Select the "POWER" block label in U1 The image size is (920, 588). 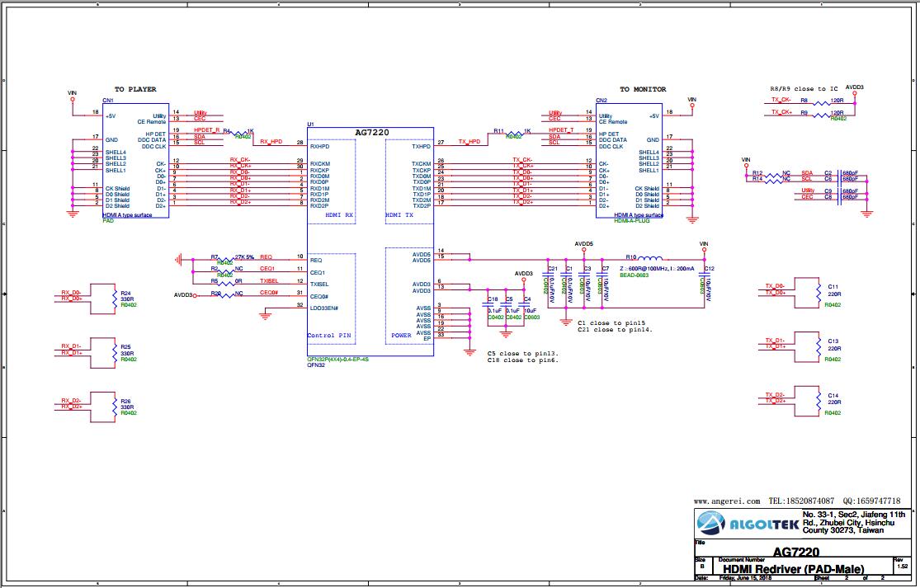click(401, 336)
